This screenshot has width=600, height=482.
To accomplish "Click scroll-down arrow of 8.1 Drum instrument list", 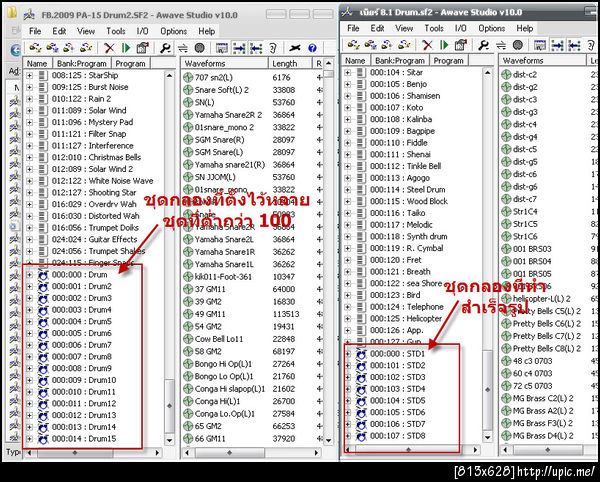I will [x=487, y=436].
